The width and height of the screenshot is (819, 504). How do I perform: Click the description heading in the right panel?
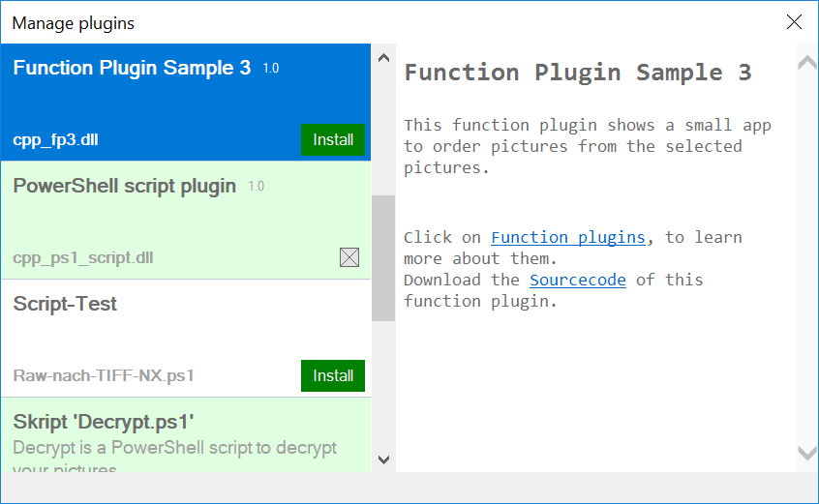577,73
